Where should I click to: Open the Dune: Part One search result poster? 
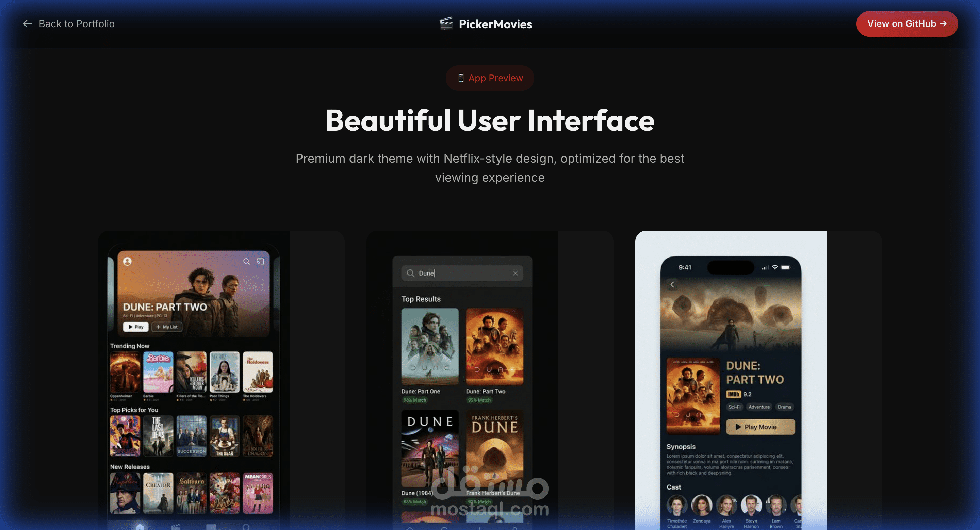[429, 347]
